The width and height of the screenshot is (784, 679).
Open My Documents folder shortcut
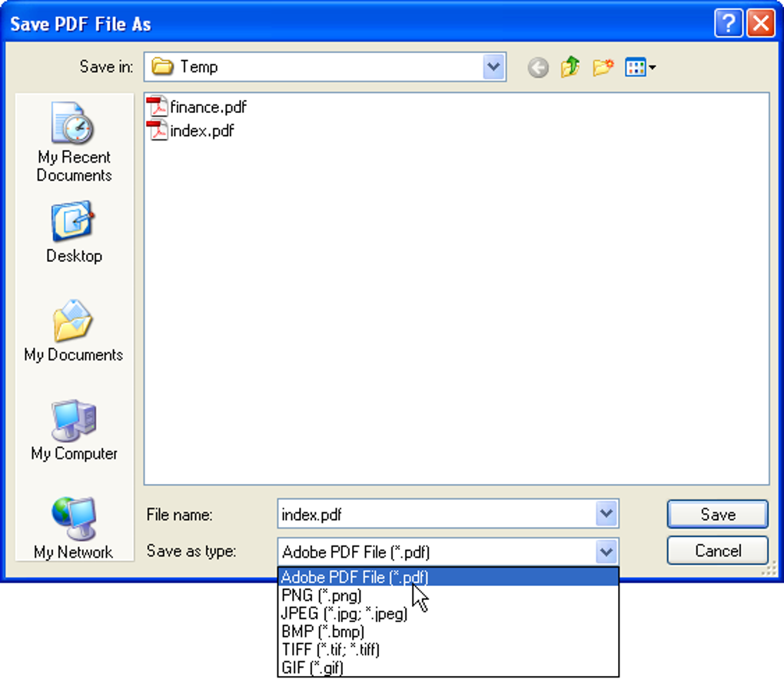74,331
